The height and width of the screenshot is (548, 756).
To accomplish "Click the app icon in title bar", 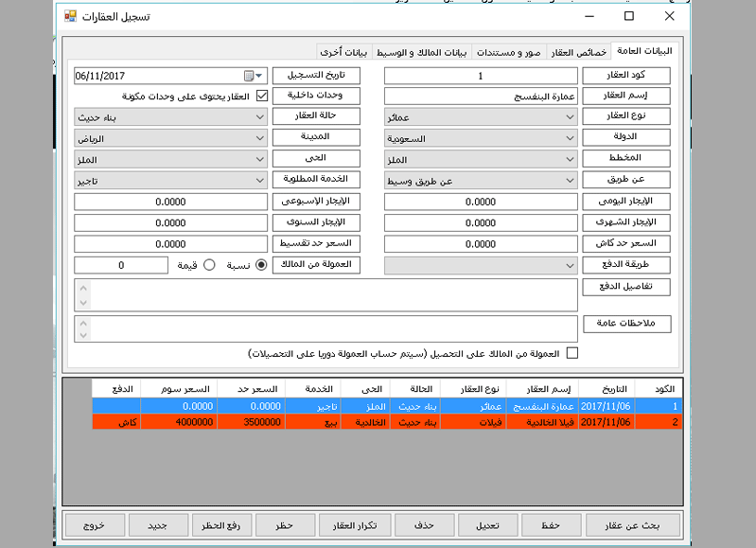I will (70, 16).
